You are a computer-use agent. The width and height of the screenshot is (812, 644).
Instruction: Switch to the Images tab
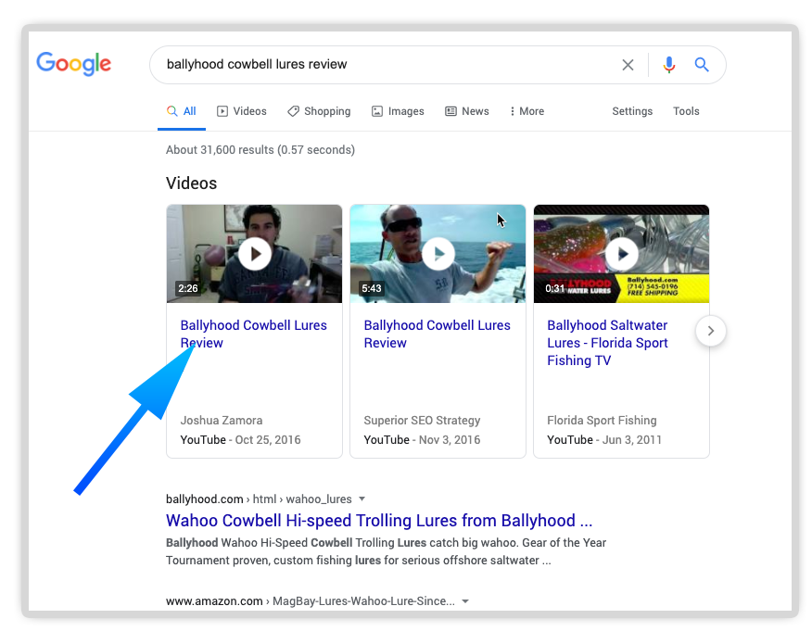pyautogui.click(x=398, y=111)
